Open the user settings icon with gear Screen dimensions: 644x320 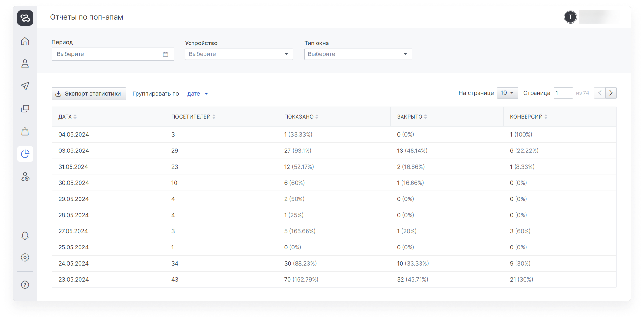25,177
